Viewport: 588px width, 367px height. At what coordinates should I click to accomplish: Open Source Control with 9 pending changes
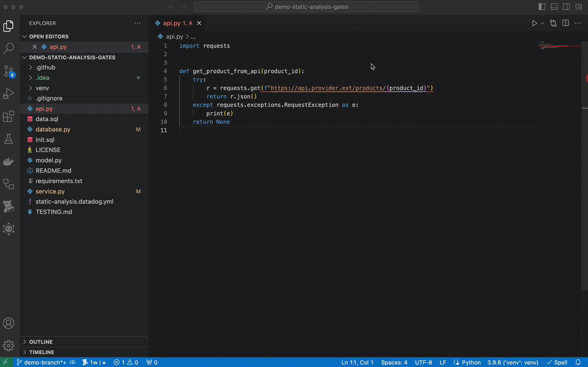click(9, 71)
